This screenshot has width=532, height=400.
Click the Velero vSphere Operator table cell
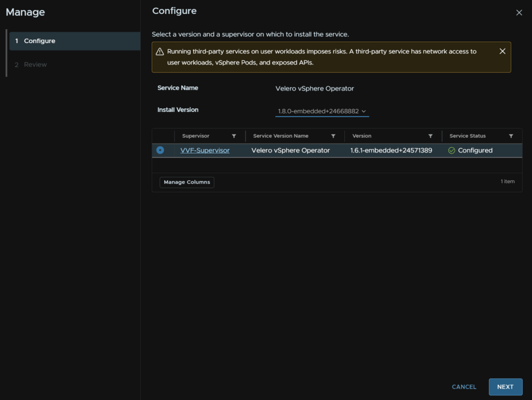click(x=290, y=150)
